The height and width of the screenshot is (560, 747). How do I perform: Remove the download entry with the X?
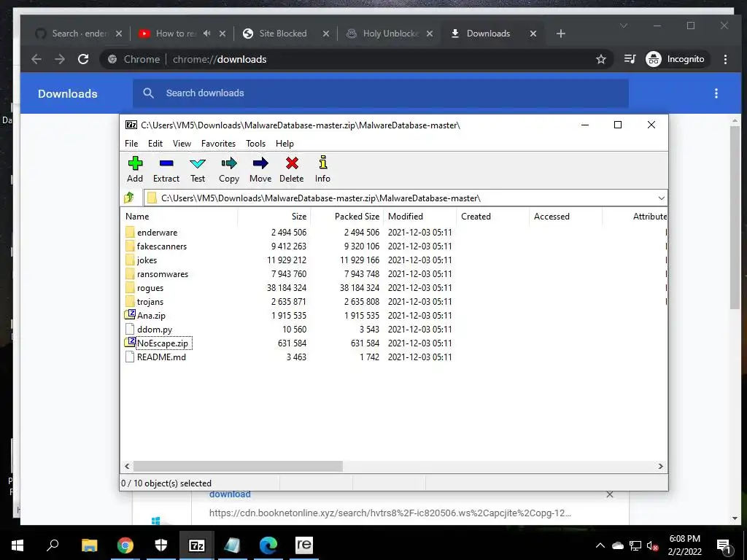[x=609, y=495]
